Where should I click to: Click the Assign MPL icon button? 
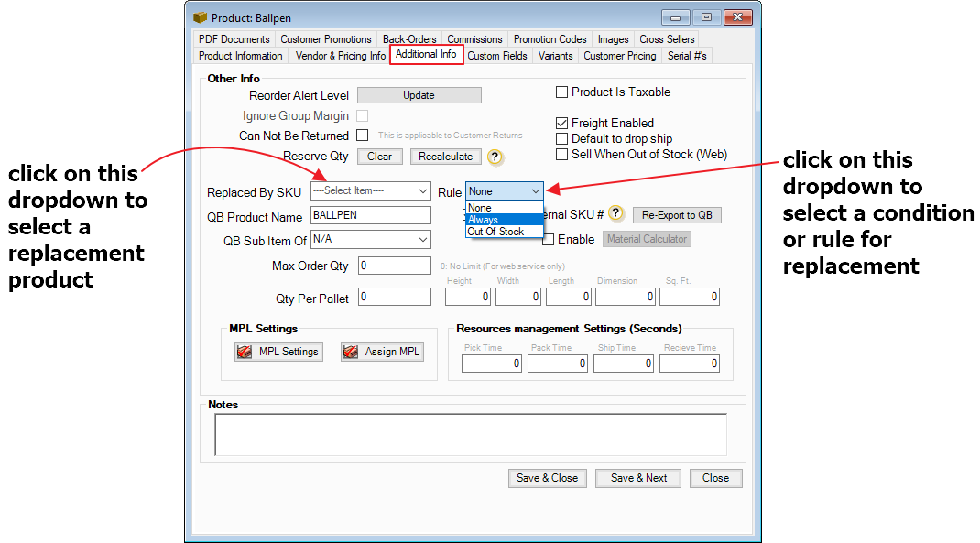[382, 352]
